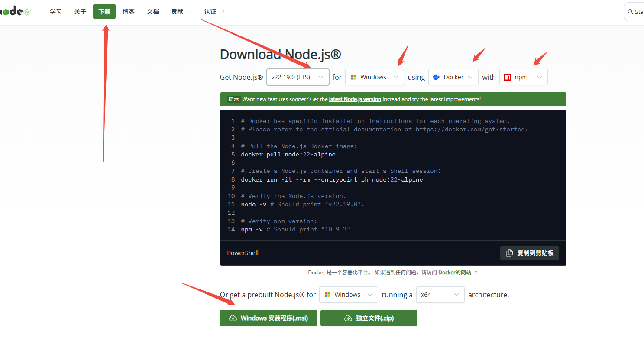Click the download icon on the .msi button
The height and width of the screenshot is (341, 644).
click(x=233, y=318)
